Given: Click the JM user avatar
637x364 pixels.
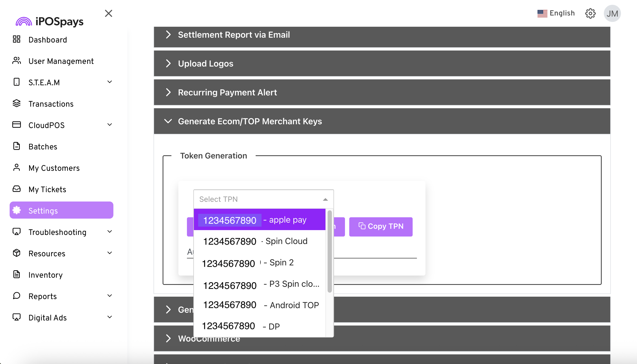Looking at the screenshot, I should coord(612,13).
